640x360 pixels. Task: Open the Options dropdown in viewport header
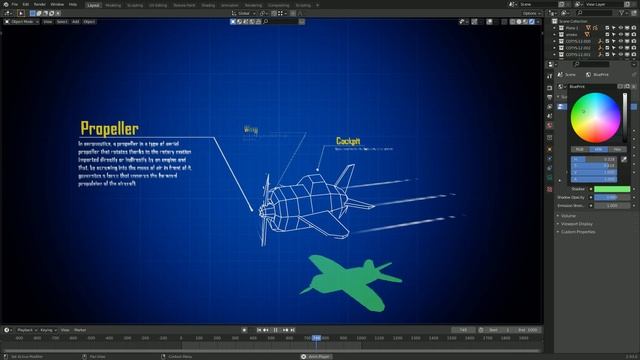532,13
